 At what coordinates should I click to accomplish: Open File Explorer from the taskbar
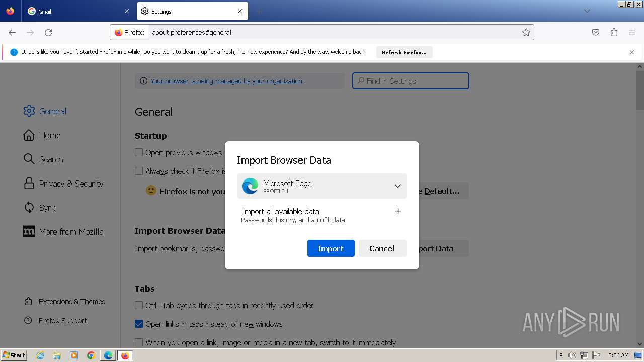[57, 355]
